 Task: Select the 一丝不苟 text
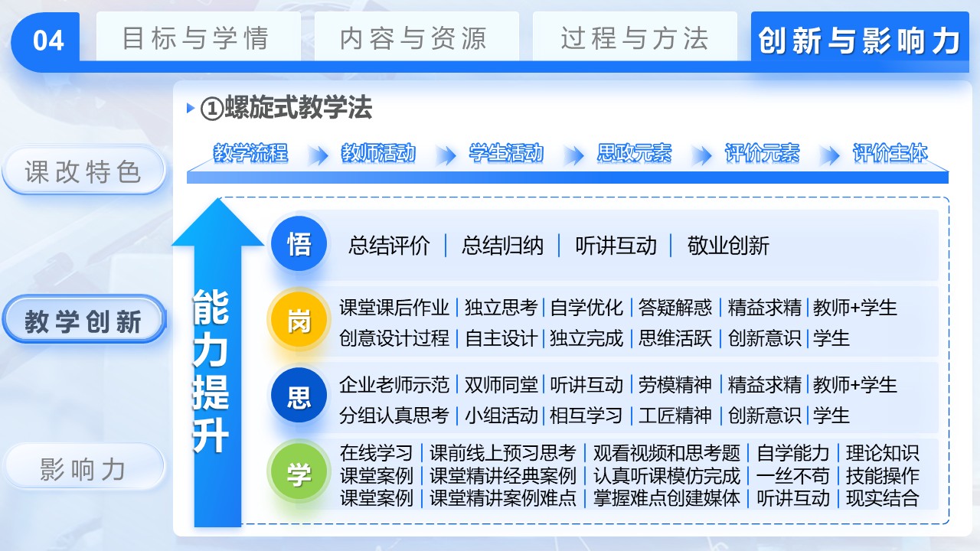tap(793, 475)
